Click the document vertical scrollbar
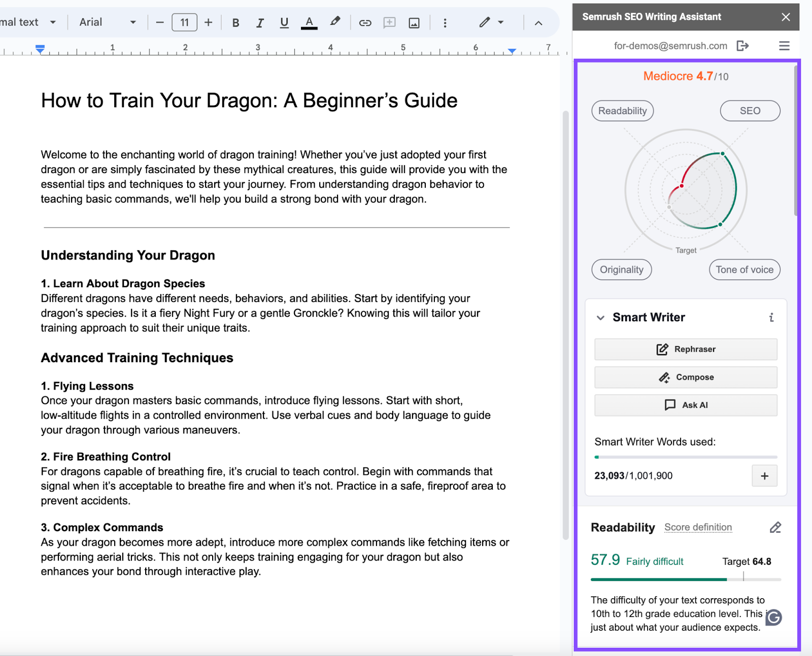Screen dimensions: 812x656 [565, 325]
